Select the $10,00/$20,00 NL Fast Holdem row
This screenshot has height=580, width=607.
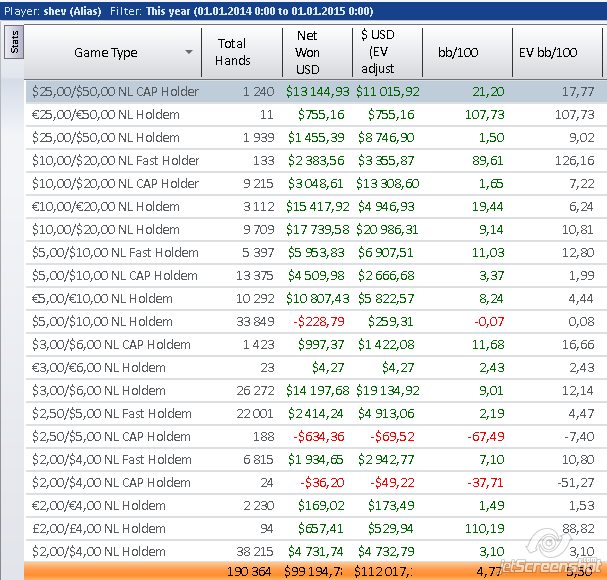pos(115,160)
